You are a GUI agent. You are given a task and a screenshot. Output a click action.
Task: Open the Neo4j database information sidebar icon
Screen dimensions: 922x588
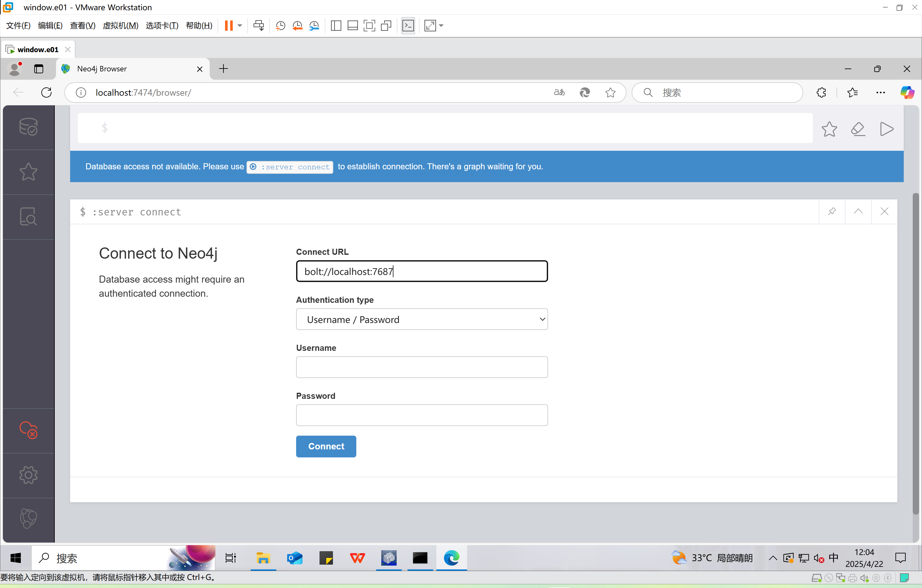tap(28, 127)
